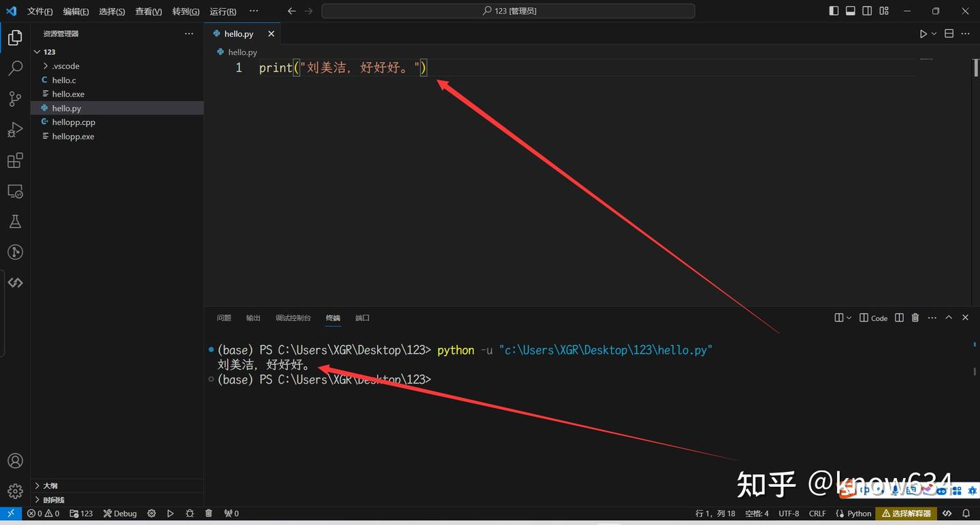Open the Search view in the activity bar
The height and width of the screenshot is (525, 980).
tap(15, 67)
